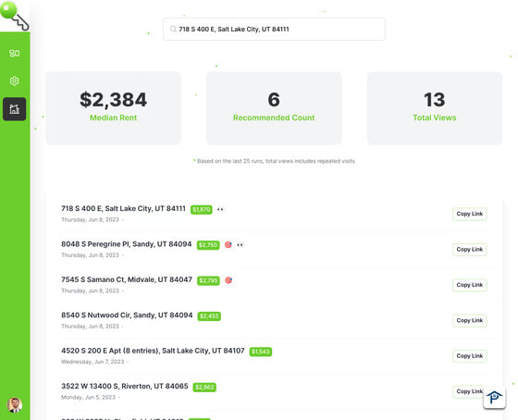This screenshot has height=420, width=518.
Task: Click target icon on 7545 S Samano row
Action: click(x=228, y=280)
